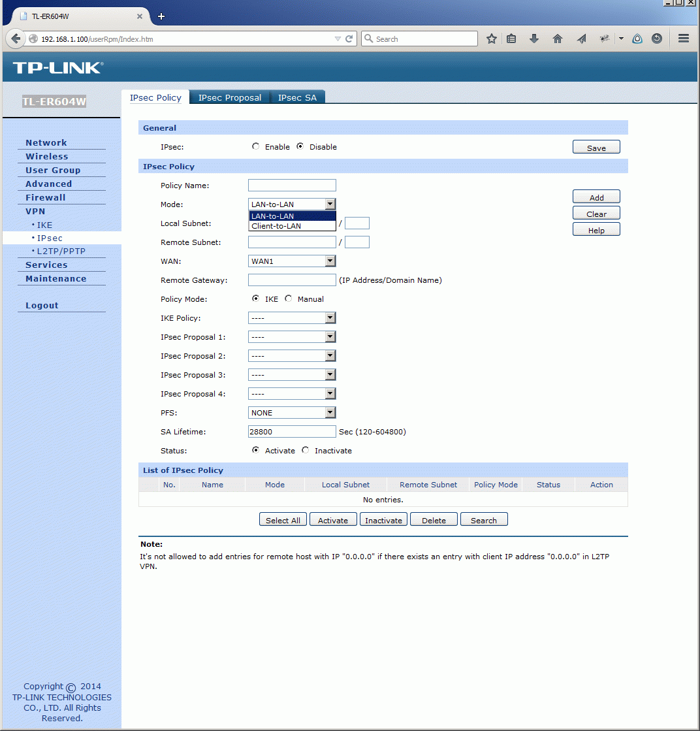This screenshot has height=731, width=700.
Task: Focus the SA Lifetime field
Action: (292, 432)
